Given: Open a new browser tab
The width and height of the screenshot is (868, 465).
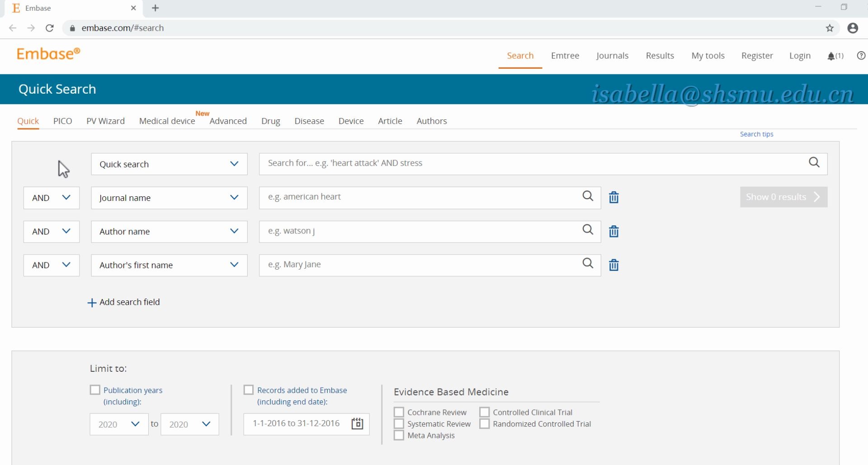Looking at the screenshot, I should pos(155,8).
